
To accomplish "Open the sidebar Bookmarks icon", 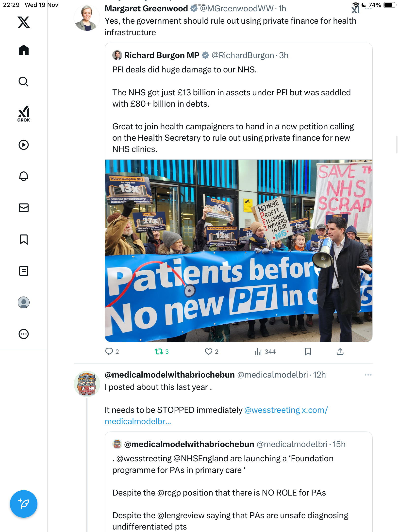I will click(24, 239).
